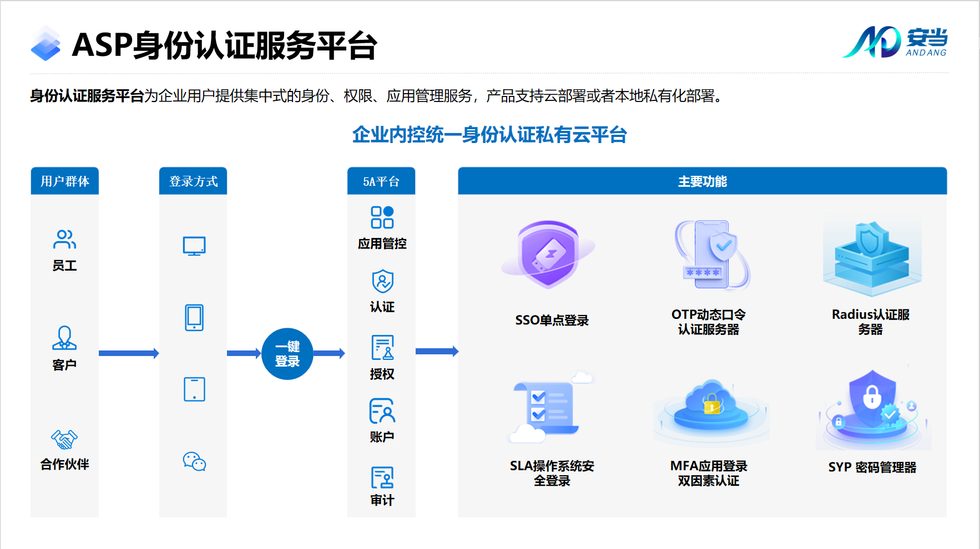Image resolution: width=980 pixels, height=549 pixels.
Task: Click the 授权 authorization document icon
Action: (x=382, y=348)
